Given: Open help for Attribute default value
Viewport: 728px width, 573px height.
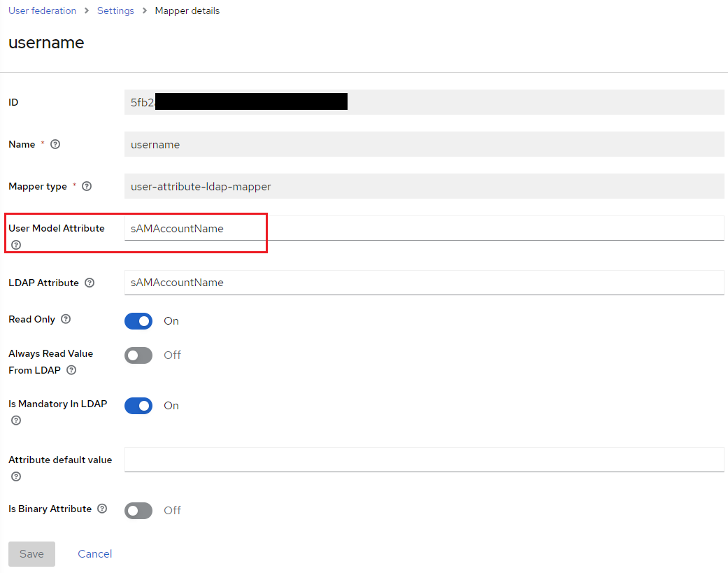Looking at the screenshot, I should 15,476.
